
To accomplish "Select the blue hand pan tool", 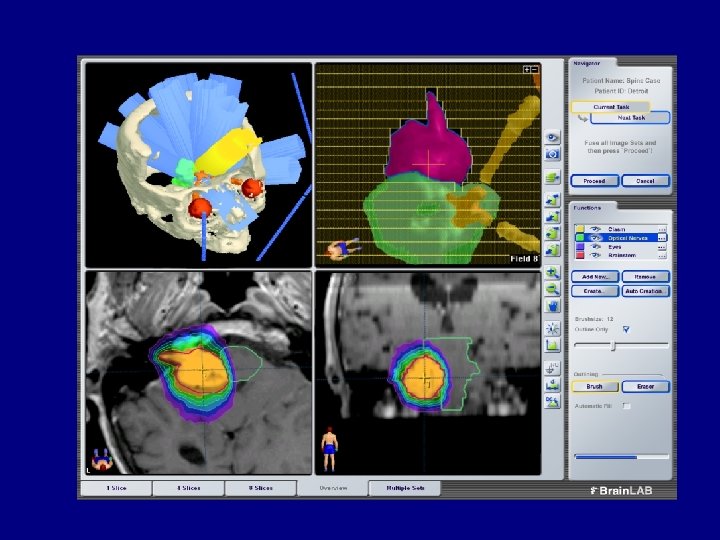I will (552, 306).
